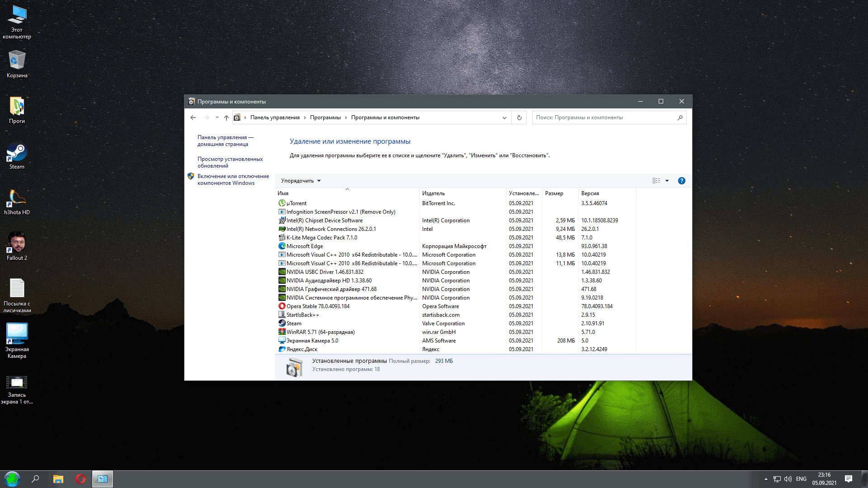Viewport: 868px width, 488px height.
Task: Click the taskbar search magnifier icon
Action: [35, 479]
